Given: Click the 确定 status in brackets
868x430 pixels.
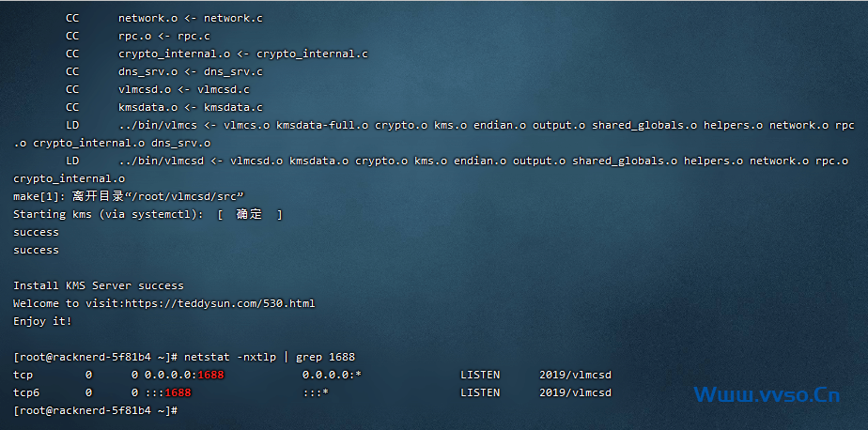Looking at the screenshot, I should (x=249, y=214).
